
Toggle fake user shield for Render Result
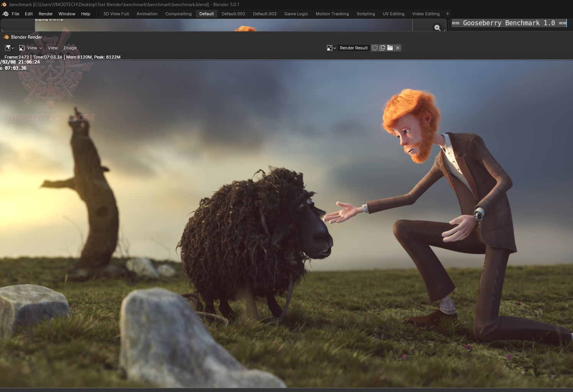click(x=375, y=48)
